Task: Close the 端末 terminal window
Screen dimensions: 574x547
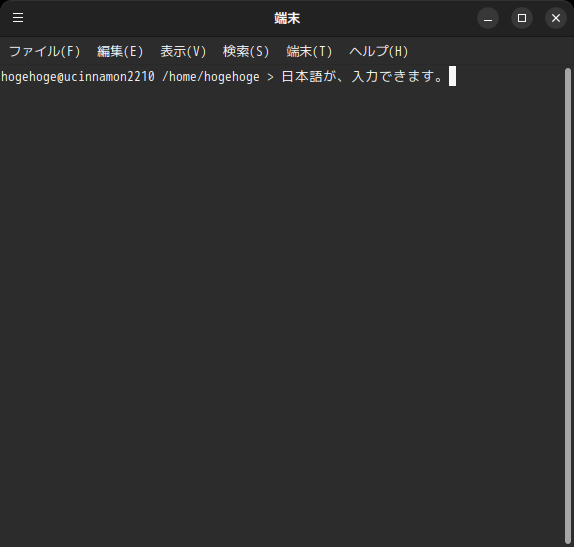Action: [x=556, y=18]
